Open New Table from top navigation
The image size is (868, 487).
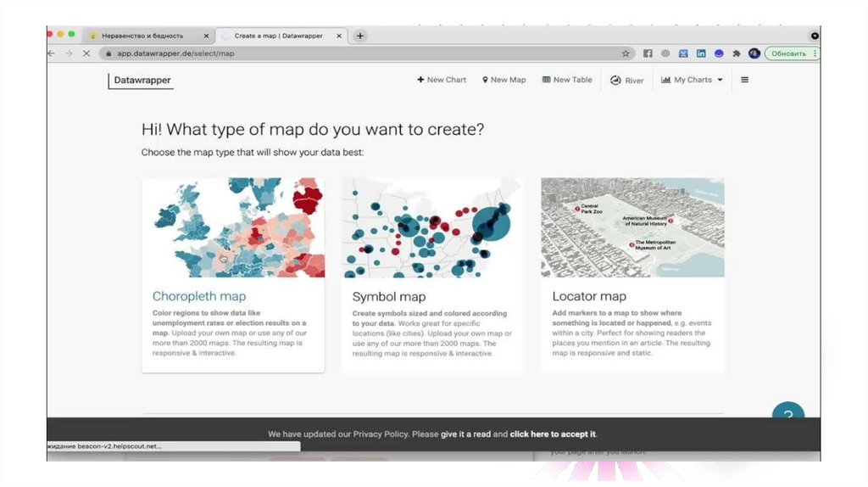pyautogui.click(x=567, y=80)
